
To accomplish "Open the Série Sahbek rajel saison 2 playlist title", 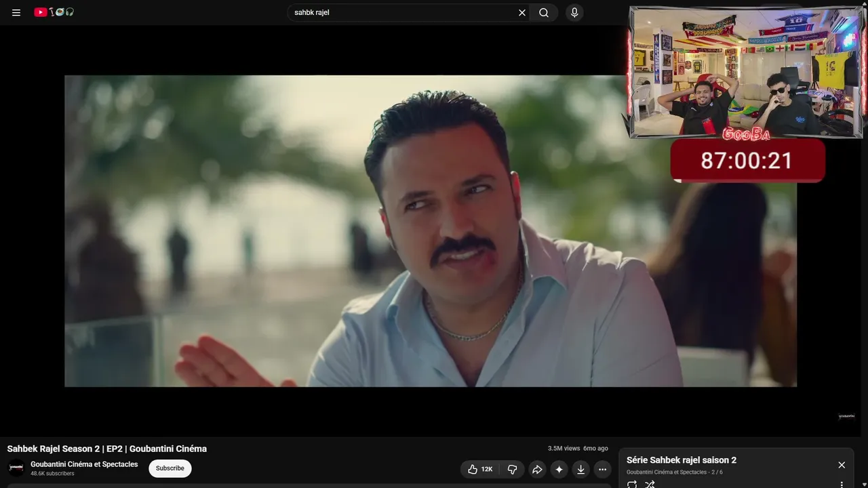I will coord(682,460).
